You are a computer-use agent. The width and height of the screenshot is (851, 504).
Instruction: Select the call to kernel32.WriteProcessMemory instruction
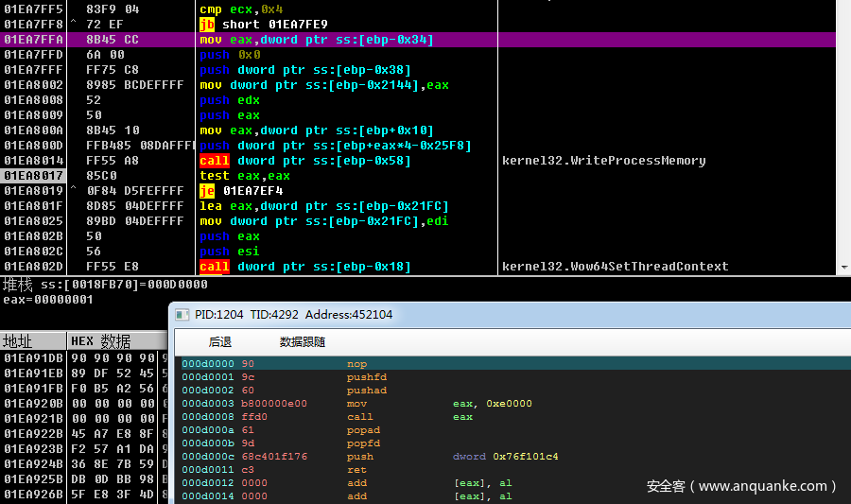(304, 161)
